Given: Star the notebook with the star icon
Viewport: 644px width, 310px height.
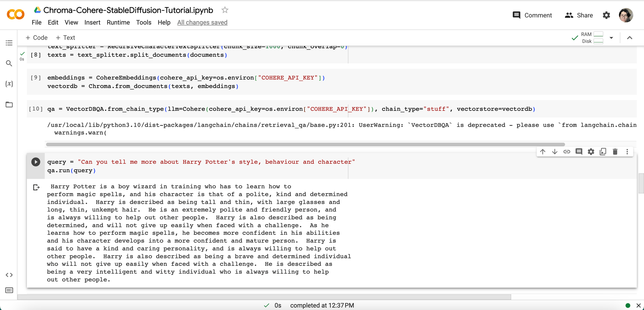Looking at the screenshot, I should (x=225, y=10).
